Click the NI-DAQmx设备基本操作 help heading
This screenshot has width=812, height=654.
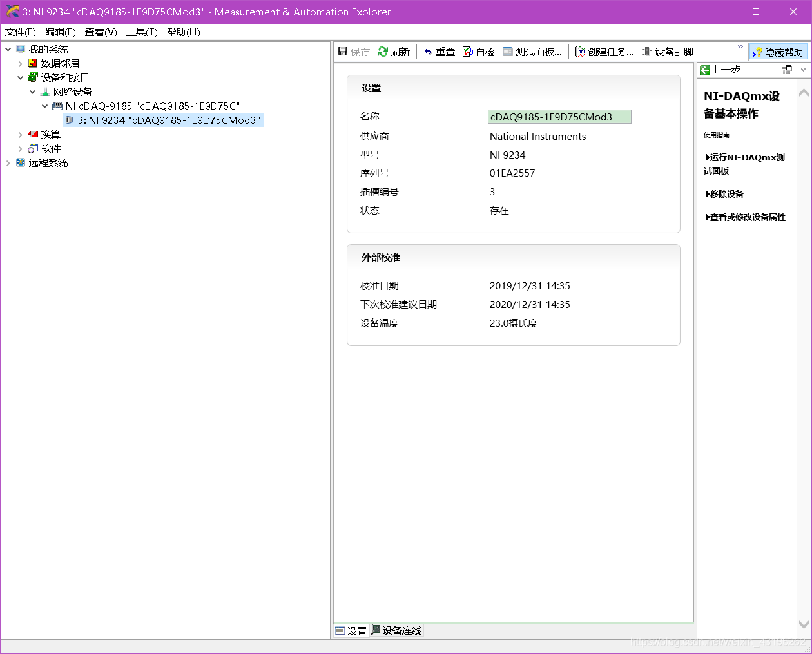coord(742,104)
